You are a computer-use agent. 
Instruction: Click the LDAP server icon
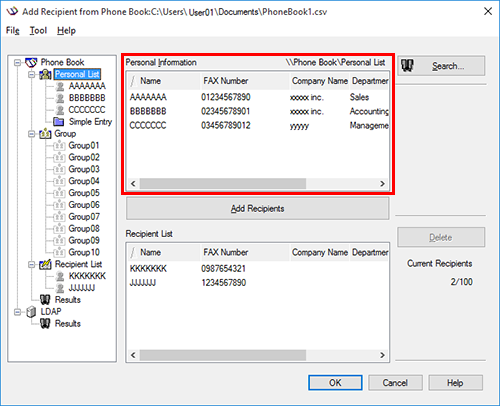click(31, 312)
